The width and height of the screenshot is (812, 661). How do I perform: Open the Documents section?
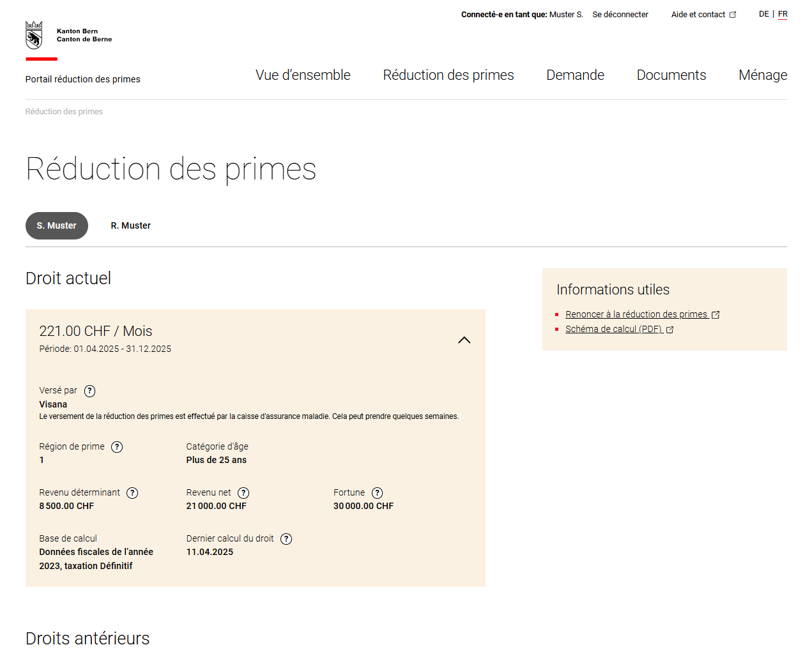671,75
